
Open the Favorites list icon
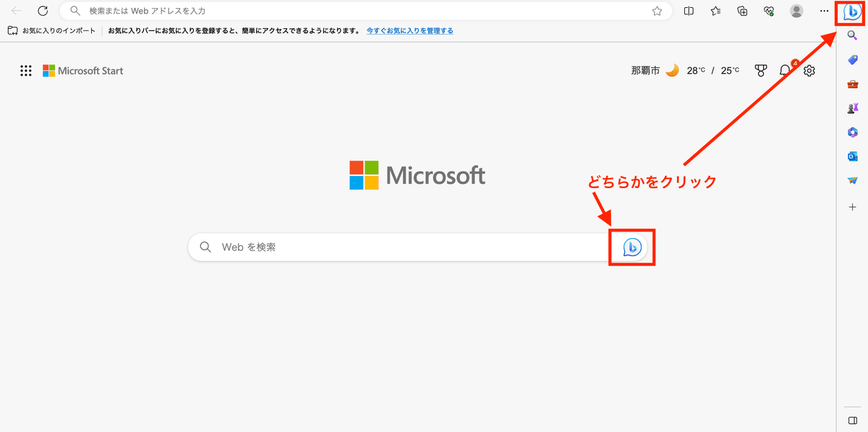[715, 11]
